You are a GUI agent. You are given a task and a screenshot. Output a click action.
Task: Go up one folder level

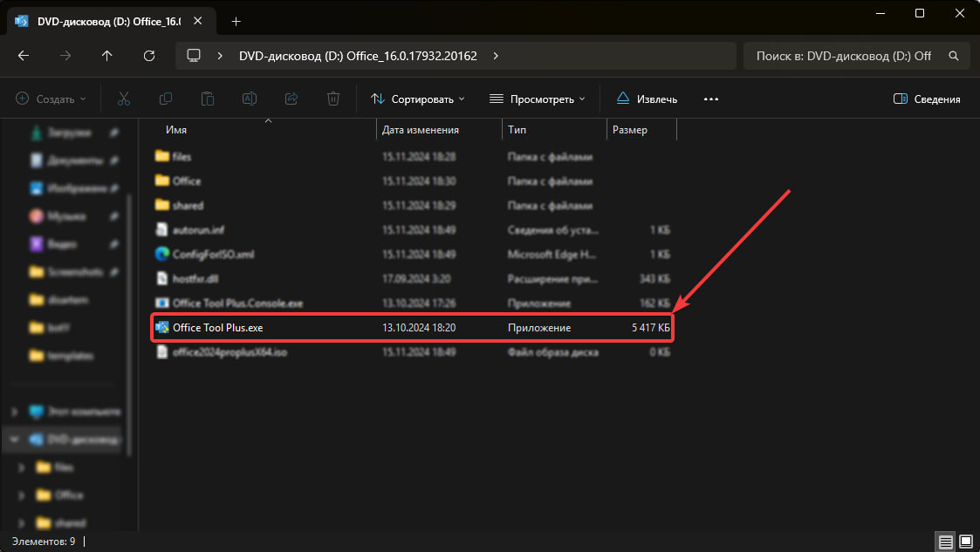[x=107, y=56]
